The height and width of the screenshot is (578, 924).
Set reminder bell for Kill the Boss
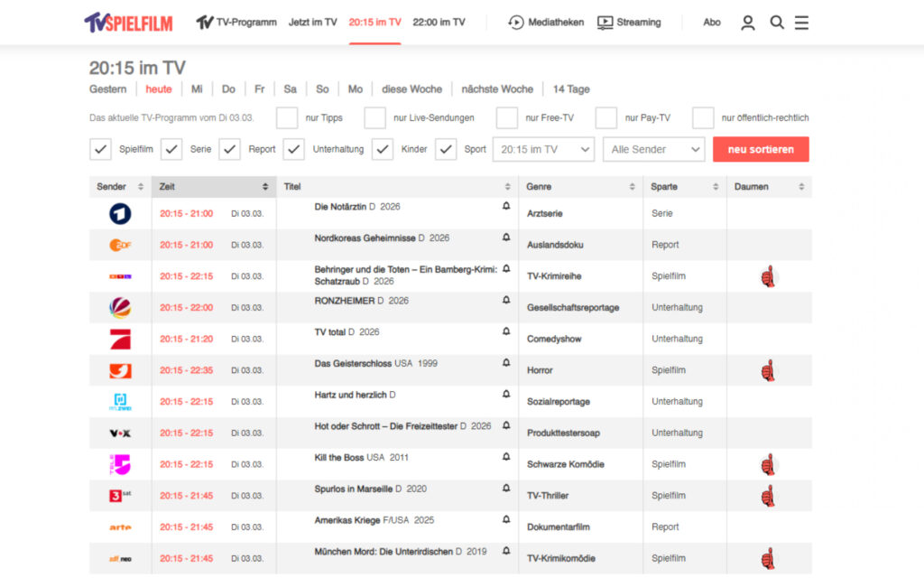pos(505,457)
